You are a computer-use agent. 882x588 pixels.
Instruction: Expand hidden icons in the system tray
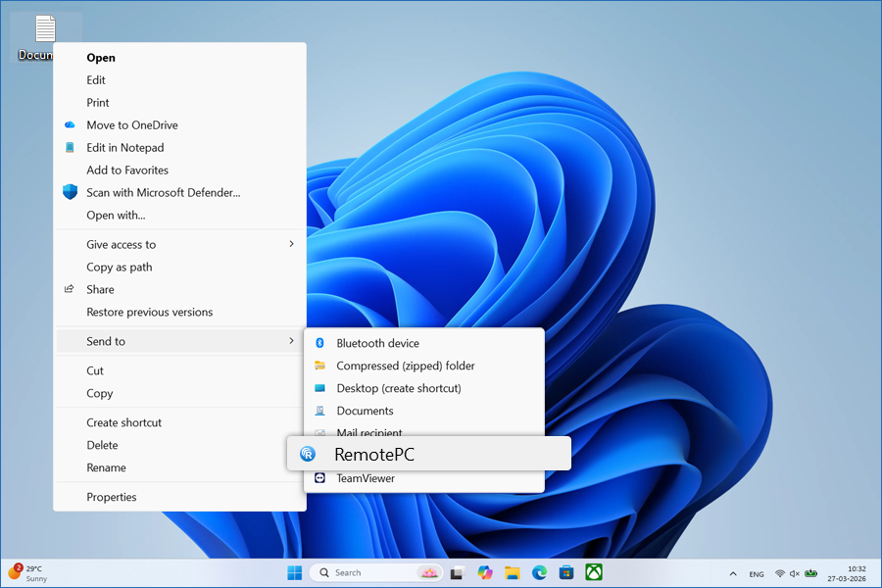point(733,572)
